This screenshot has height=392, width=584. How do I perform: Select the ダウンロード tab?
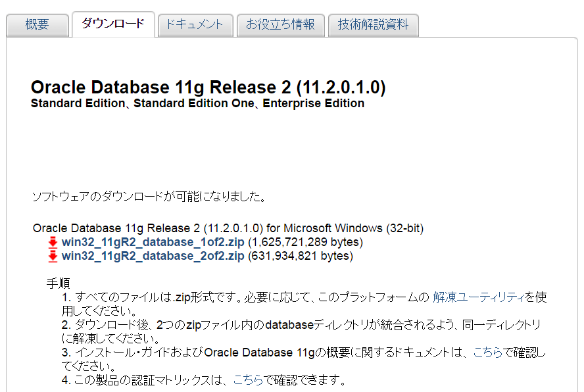(x=113, y=24)
